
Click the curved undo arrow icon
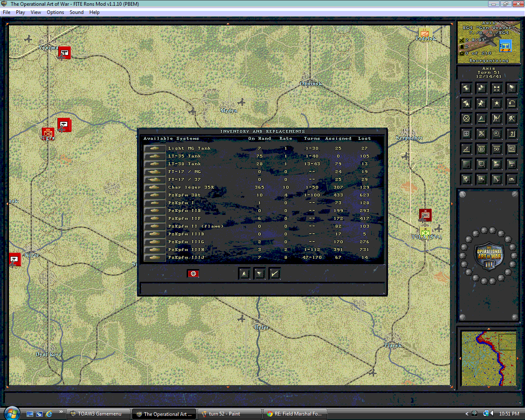click(x=512, y=103)
